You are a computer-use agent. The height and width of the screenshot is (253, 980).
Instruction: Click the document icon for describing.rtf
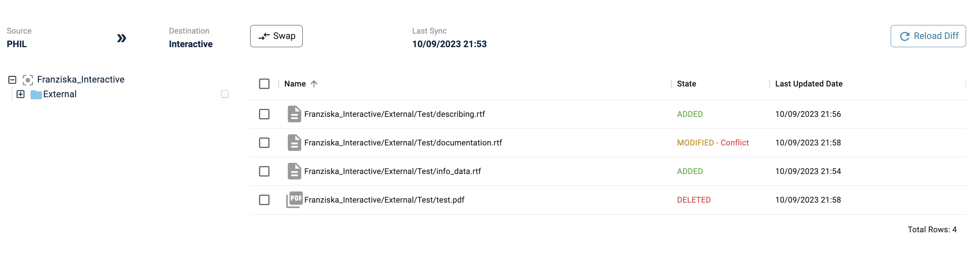tap(294, 114)
